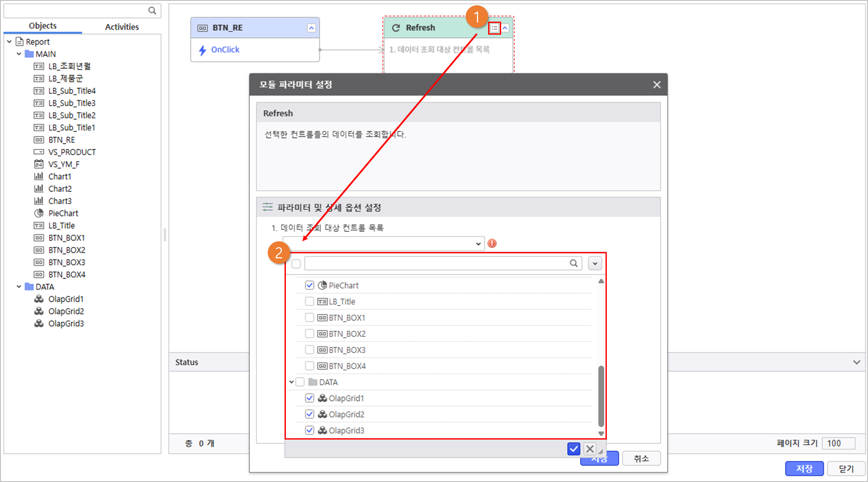The image size is (868, 482).
Task: Confirm selection with blue checkmark icon
Action: (573, 449)
